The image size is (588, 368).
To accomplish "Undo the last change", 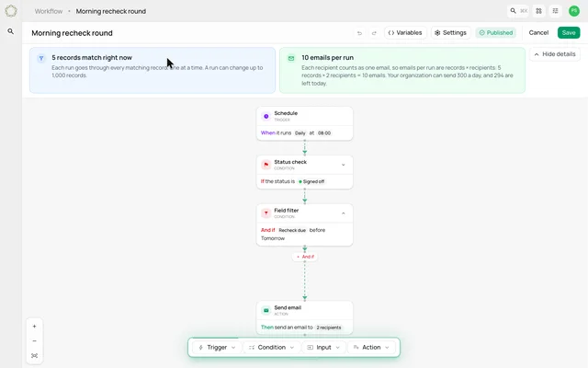I will click(x=359, y=33).
